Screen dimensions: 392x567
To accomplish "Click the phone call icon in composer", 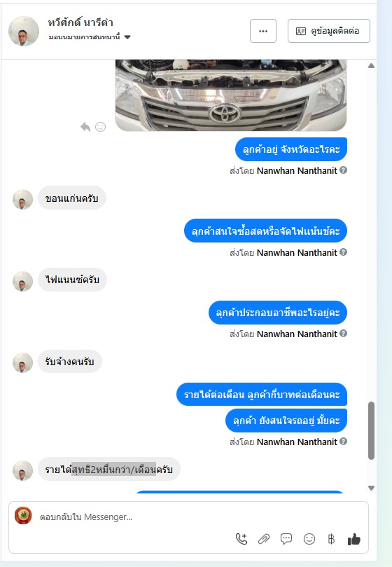I will (x=241, y=539).
